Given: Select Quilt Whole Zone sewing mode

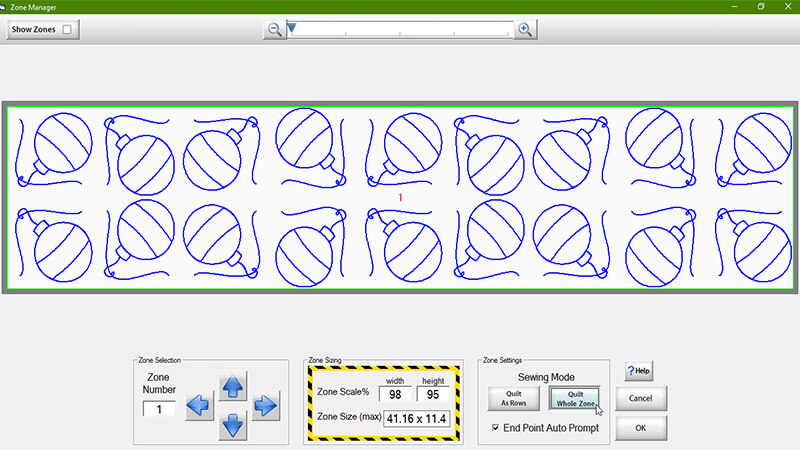Looking at the screenshot, I should [x=575, y=398].
